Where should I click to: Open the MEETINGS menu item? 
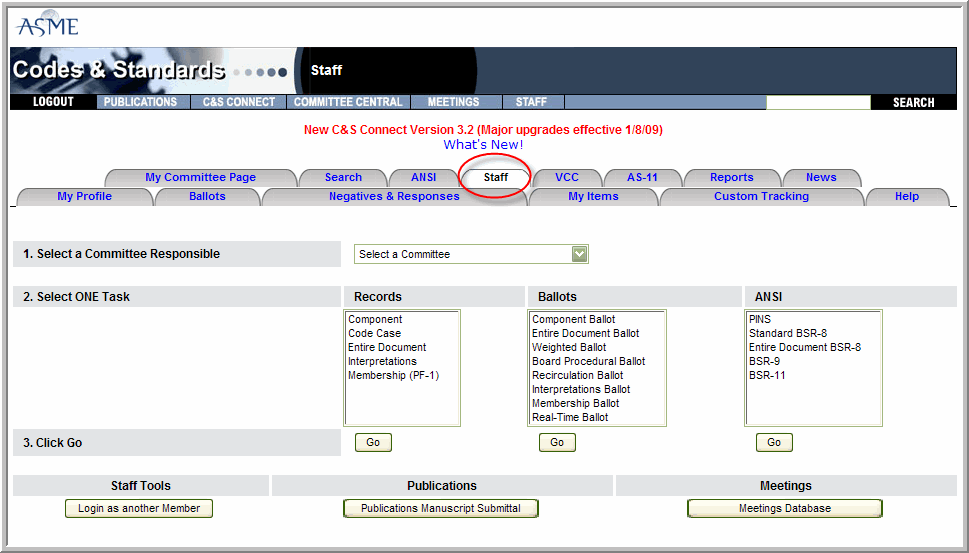(x=454, y=102)
